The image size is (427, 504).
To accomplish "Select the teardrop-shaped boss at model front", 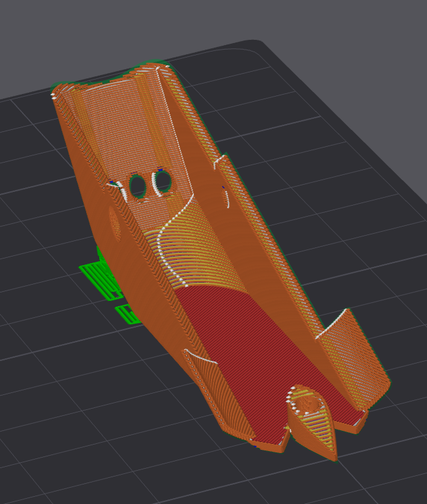I will 312,420.
